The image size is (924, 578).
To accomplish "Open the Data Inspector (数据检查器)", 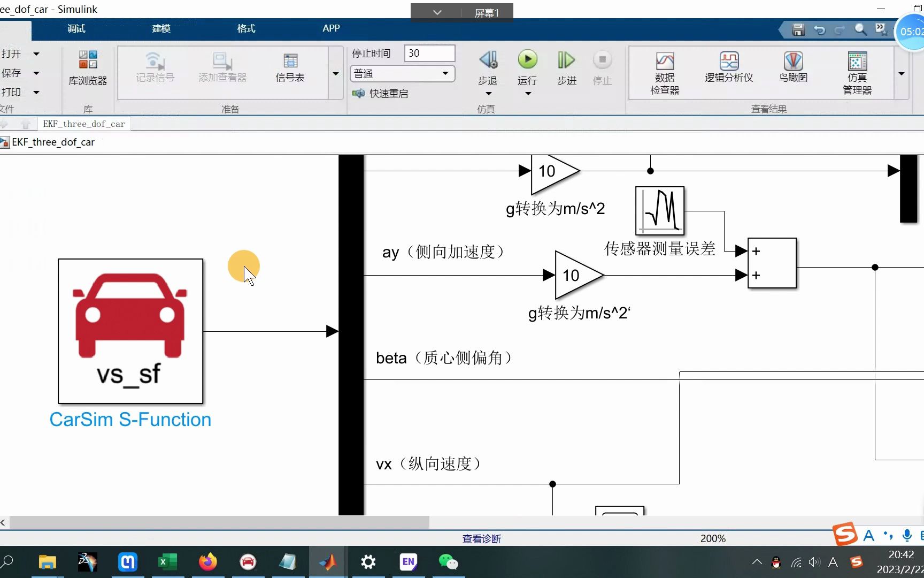I will pyautogui.click(x=665, y=74).
